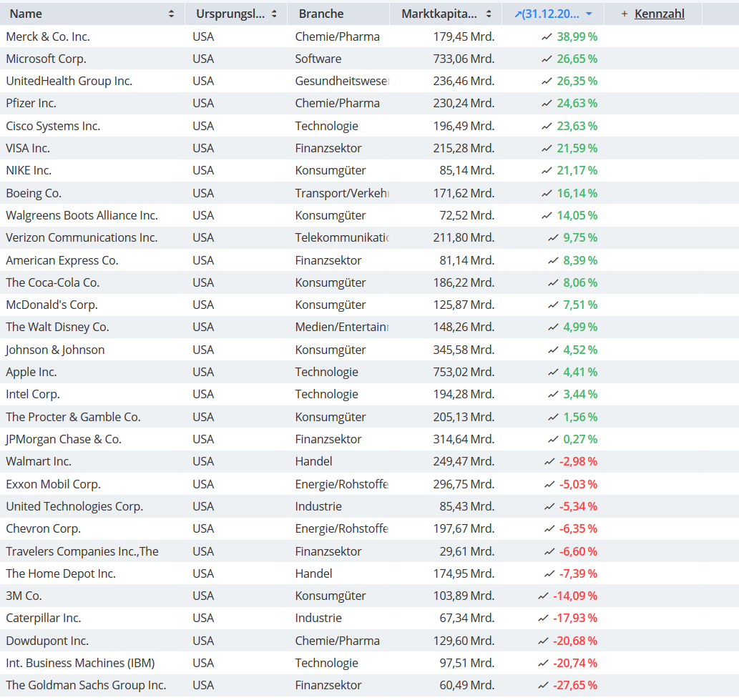Open the 3M Co. entry
739x700 pixels.
click(x=24, y=596)
